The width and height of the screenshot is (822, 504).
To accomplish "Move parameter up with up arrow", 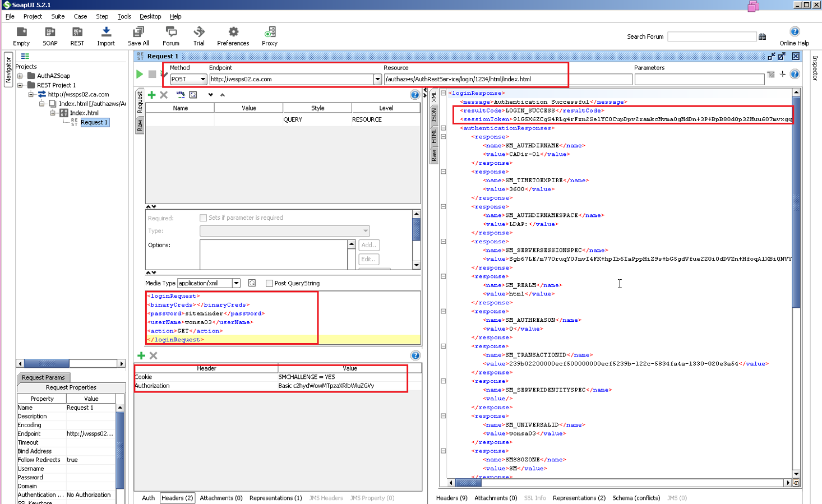I will (x=223, y=95).
